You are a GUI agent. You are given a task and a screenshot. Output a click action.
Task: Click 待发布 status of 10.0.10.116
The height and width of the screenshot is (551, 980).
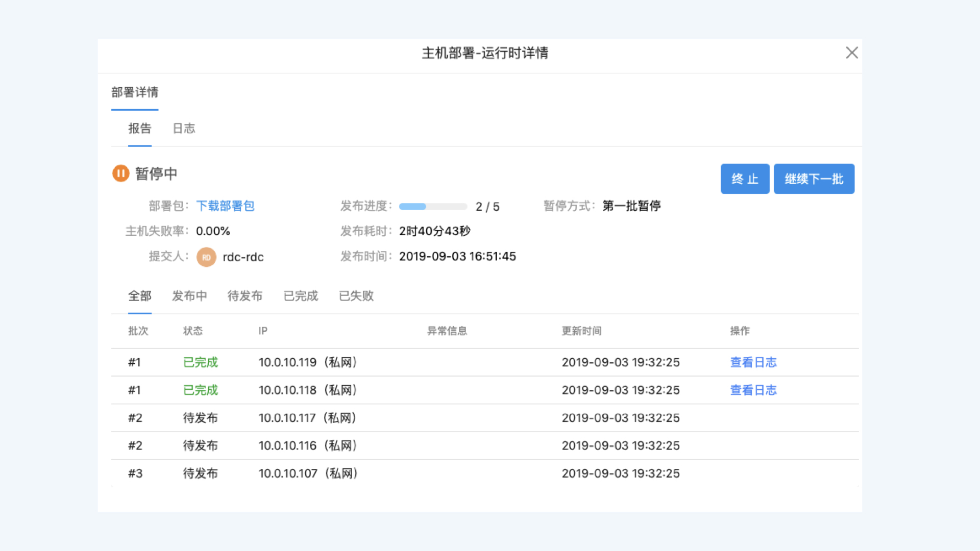click(x=201, y=446)
